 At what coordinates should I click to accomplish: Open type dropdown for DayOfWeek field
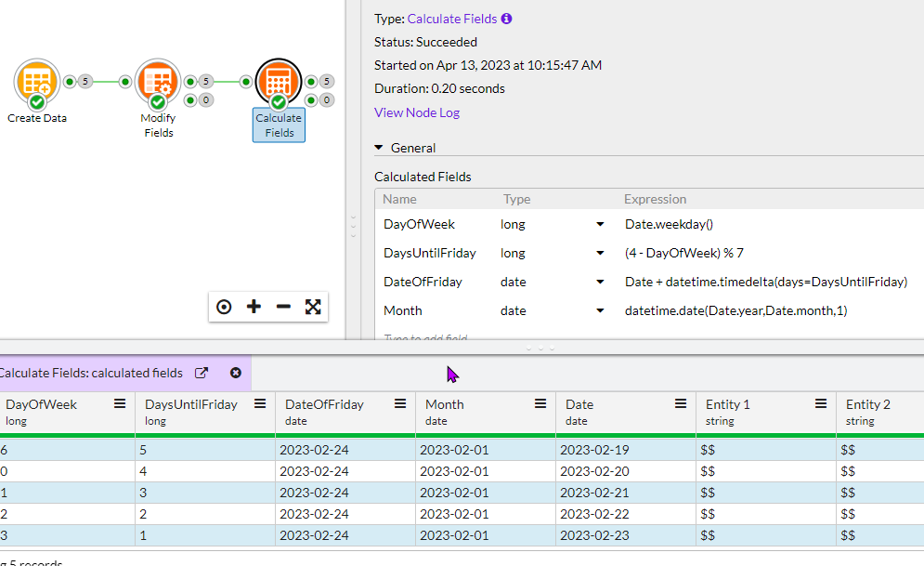[600, 224]
